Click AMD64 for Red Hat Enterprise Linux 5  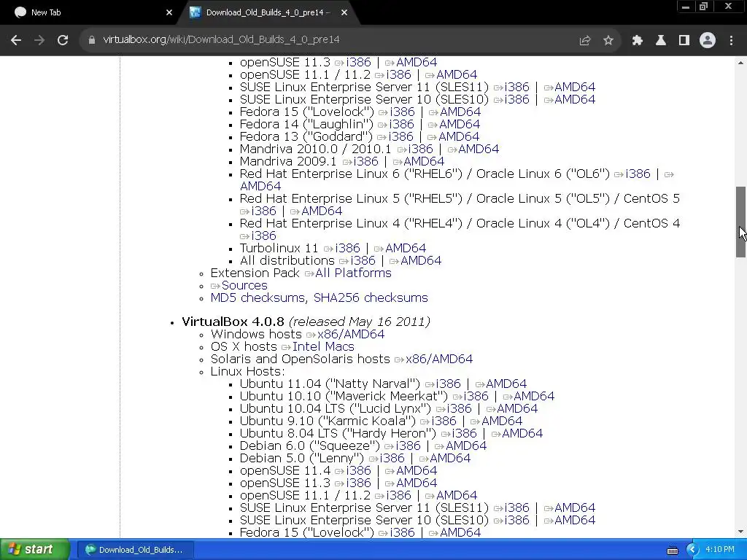pos(322,211)
